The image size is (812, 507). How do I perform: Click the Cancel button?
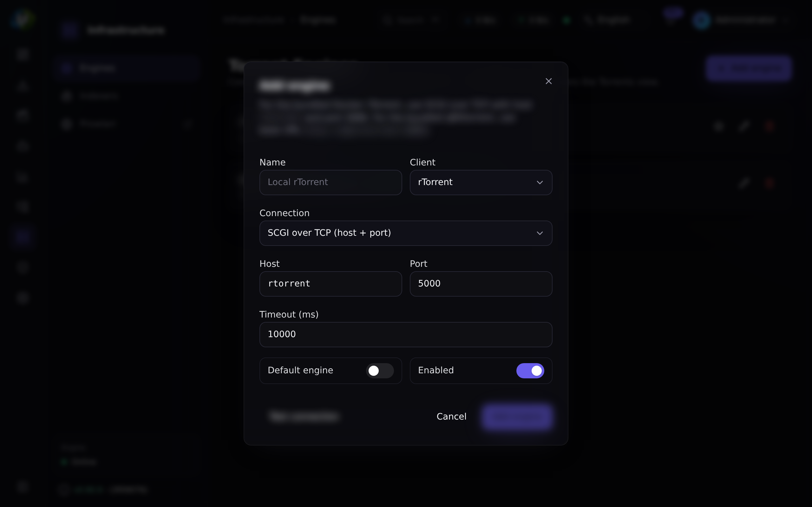tap(451, 416)
